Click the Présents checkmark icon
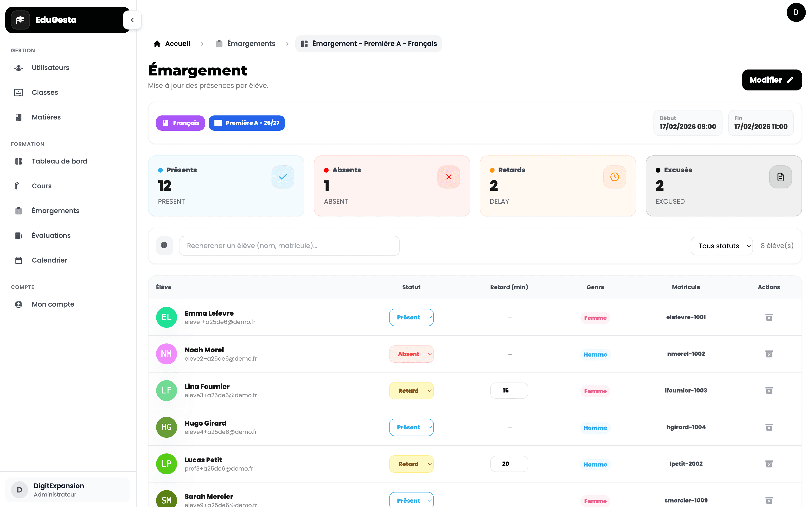812x507 pixels. tap(283, 177)
